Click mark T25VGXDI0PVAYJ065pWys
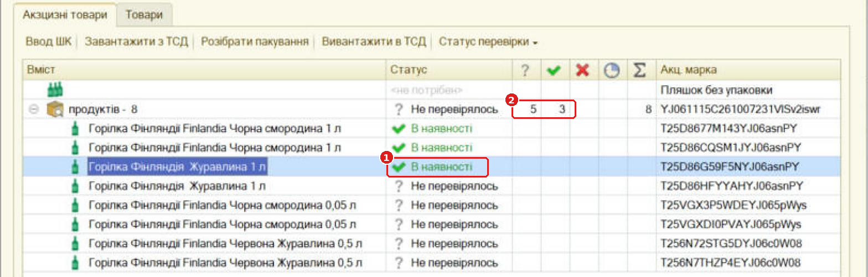Screen dimensions: 868x277 point(731,224)
